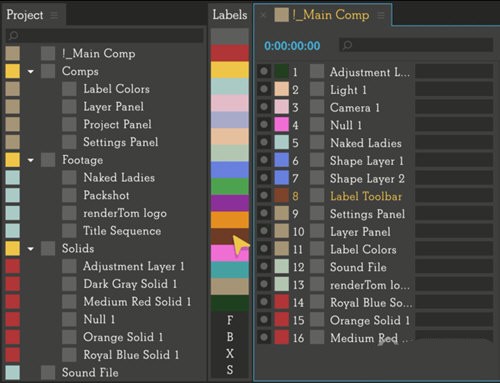Hide the Camera 1 layer
500x383 pixels.
tap(264, 107)
